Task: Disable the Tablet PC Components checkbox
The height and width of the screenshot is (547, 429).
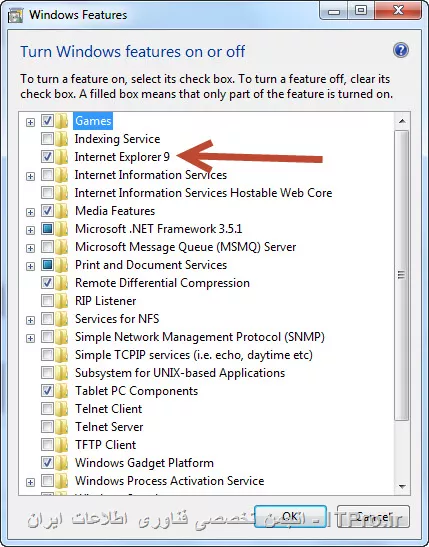Action: pyautogui.click(x=47, y=391)
